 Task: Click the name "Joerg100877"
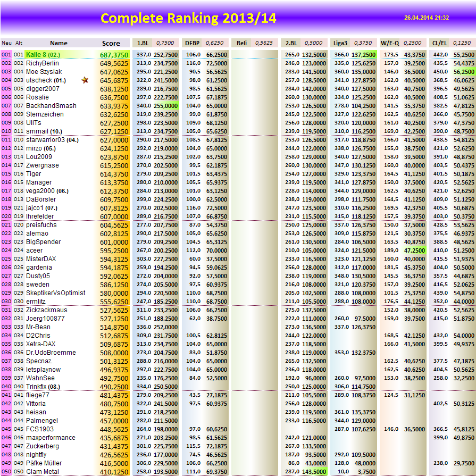point(45,318)
